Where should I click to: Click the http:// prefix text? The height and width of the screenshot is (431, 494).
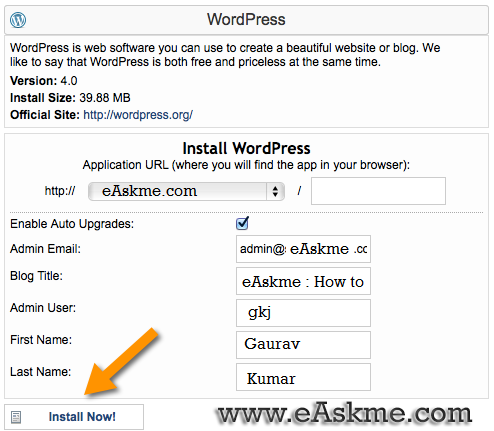coord(60,191)
